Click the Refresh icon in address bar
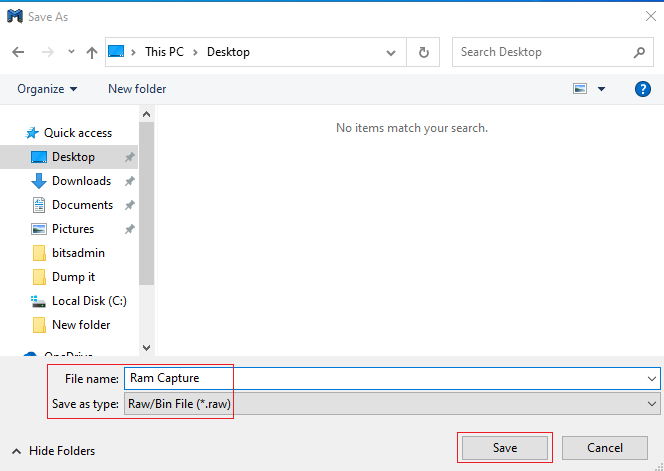This screenshot has width=664, height=471. click(x=424, y=52)
